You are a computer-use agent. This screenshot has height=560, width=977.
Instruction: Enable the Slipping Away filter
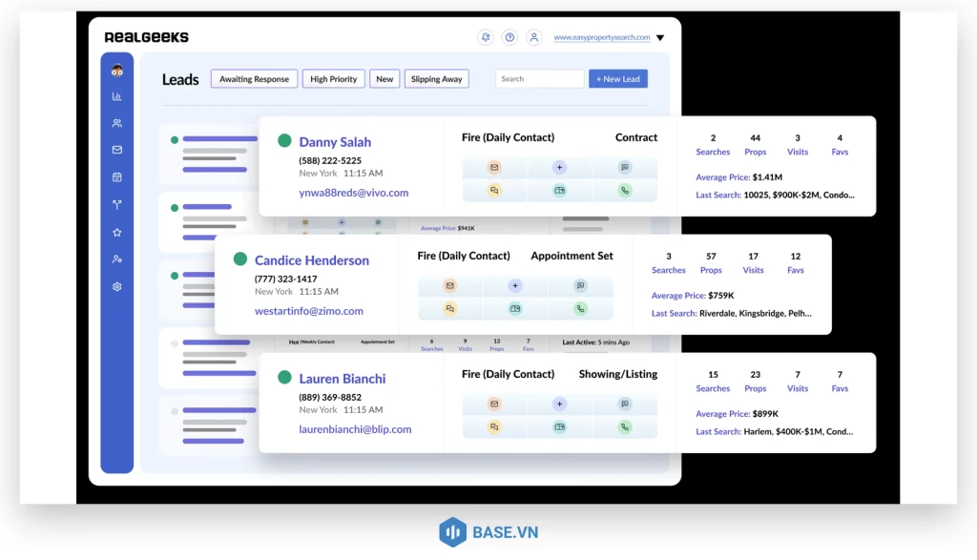coord(436,79)
